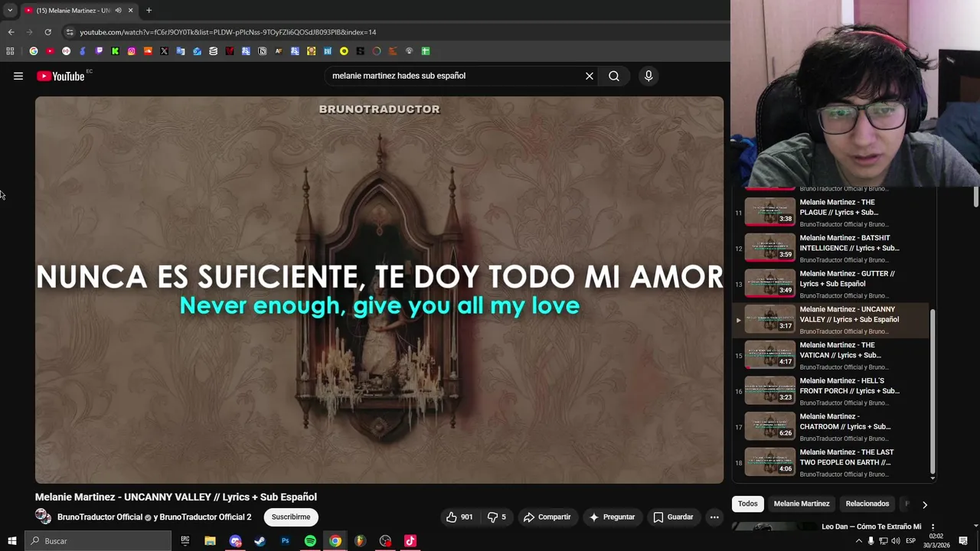Screen dimensions: 980x551
Task: Open the YouTube bookmark
Action: [x=50, y=51]
